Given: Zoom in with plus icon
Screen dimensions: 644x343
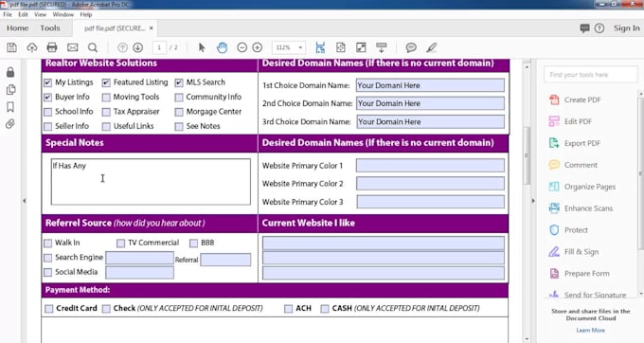Looking at the screenshot, I should coord(258,47).
